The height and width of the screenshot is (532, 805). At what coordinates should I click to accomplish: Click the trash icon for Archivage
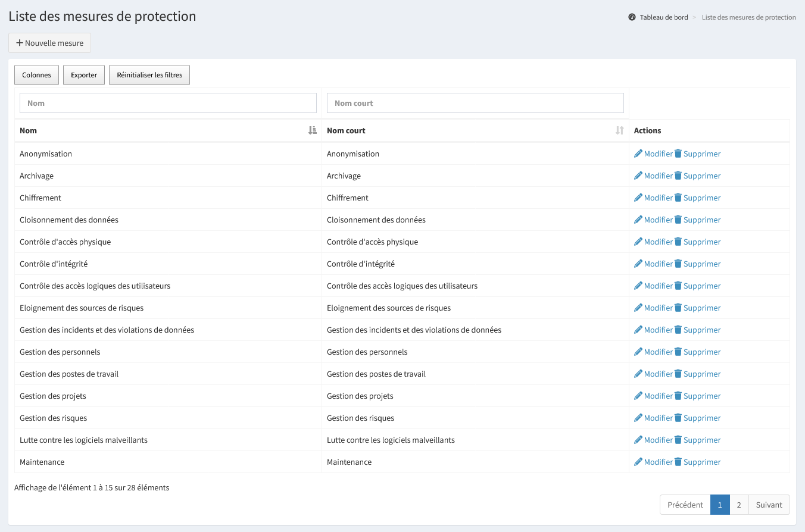(678, 176)
